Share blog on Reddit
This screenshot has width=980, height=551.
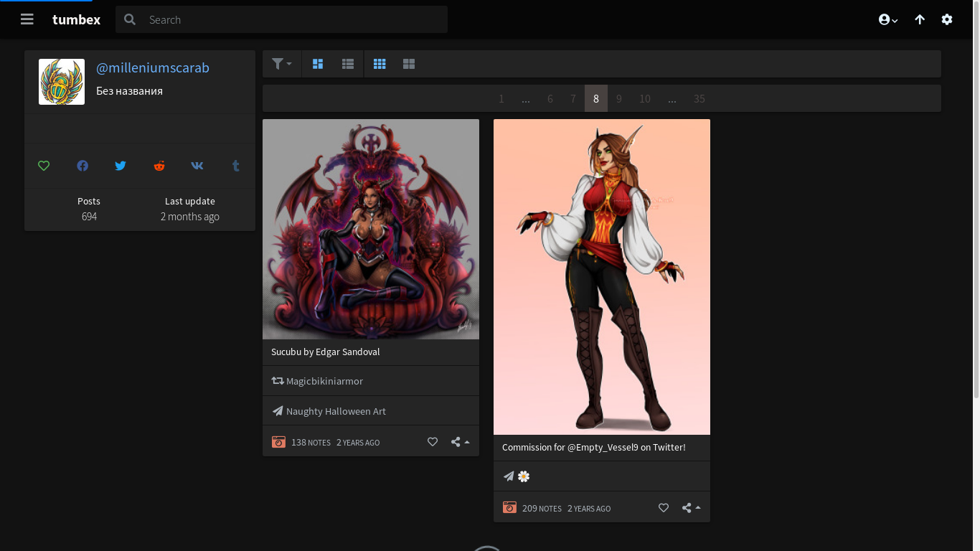pyautogui.click(x=159, y=166)
